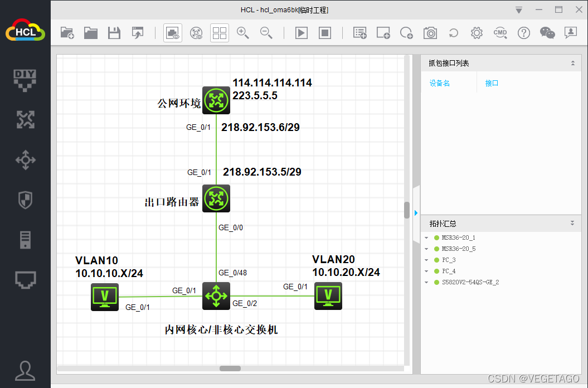The height and width of the screenshot is (388, 588).
Task: Toggle interface name visibility eye icon
Action: coord(173,33)
